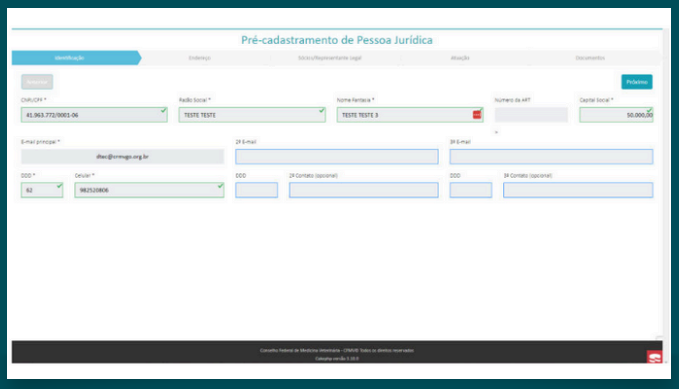Switch to Sócios/Representante Legal step
Viewport: 679px width, 389px height.
[330, 58]
